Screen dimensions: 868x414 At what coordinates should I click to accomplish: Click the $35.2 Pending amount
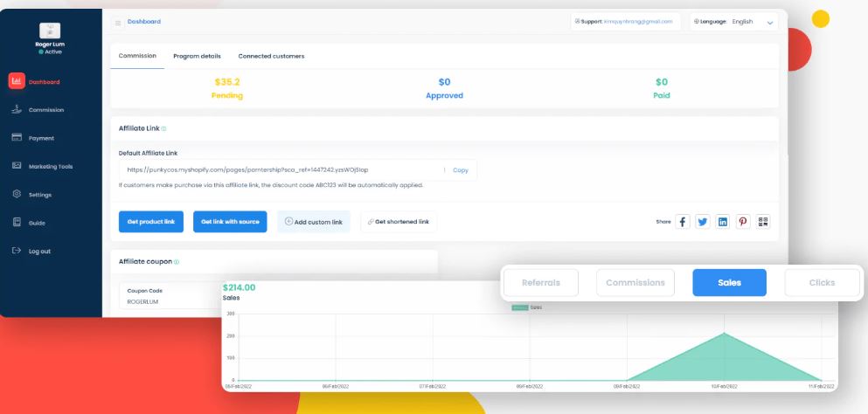tap(227, 82)
